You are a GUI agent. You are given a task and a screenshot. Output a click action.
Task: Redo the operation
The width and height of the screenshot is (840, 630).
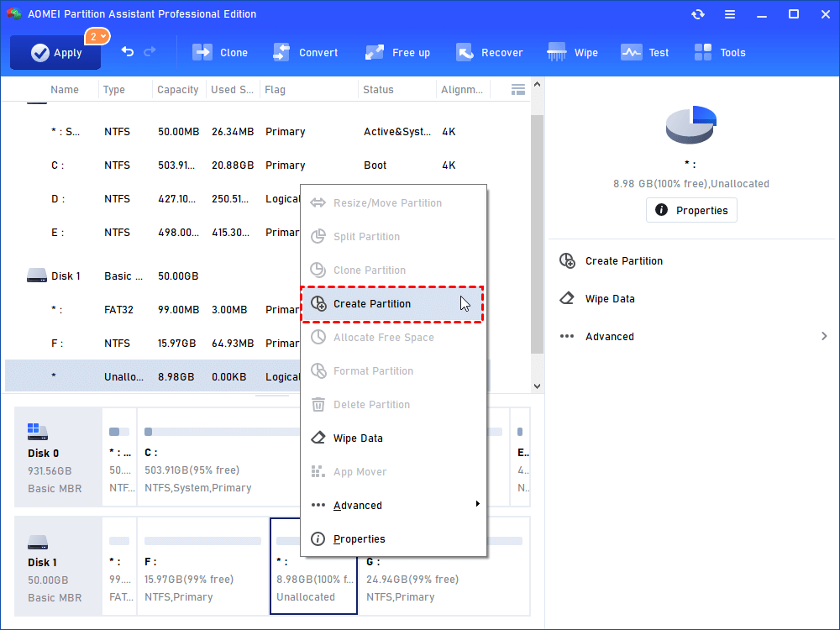point(150,51)
